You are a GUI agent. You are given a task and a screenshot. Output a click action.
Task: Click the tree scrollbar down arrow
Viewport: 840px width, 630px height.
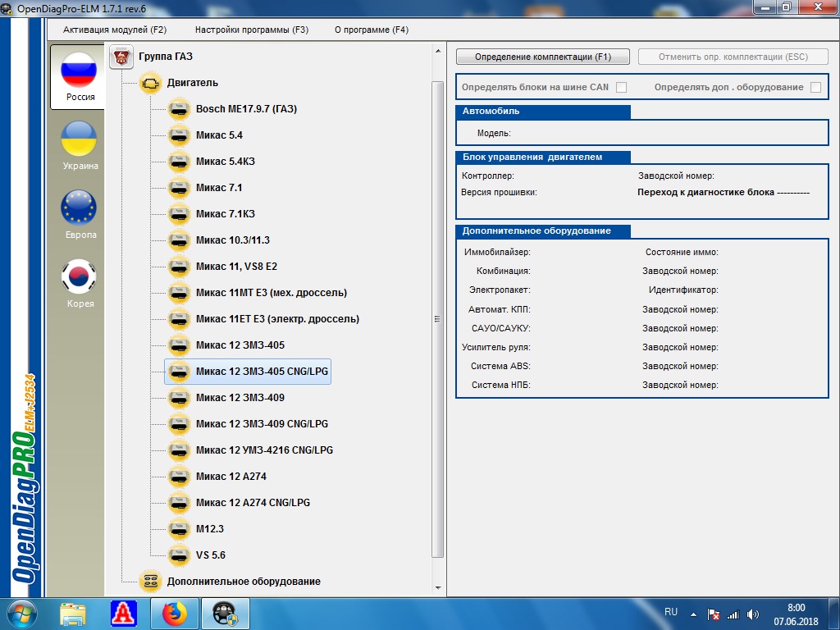(438, 588)
